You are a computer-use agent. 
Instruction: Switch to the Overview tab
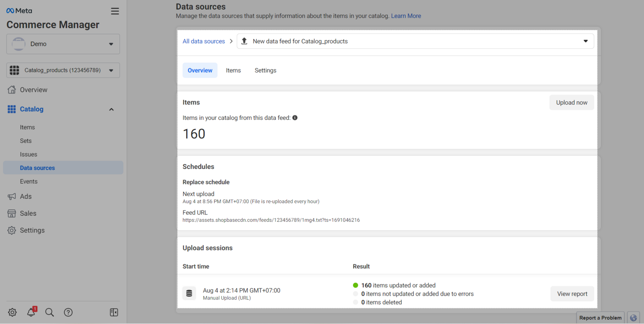[200, 70]
